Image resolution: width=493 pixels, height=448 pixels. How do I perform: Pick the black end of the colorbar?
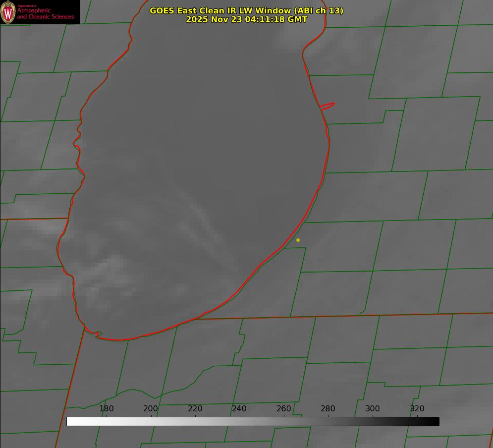point(435,421)
